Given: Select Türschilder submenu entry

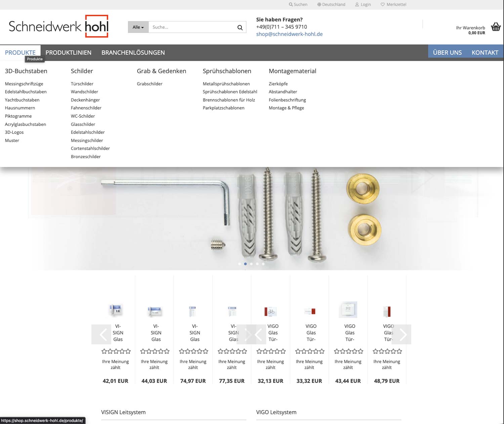Looking at the screenshot, I should 82,84.
